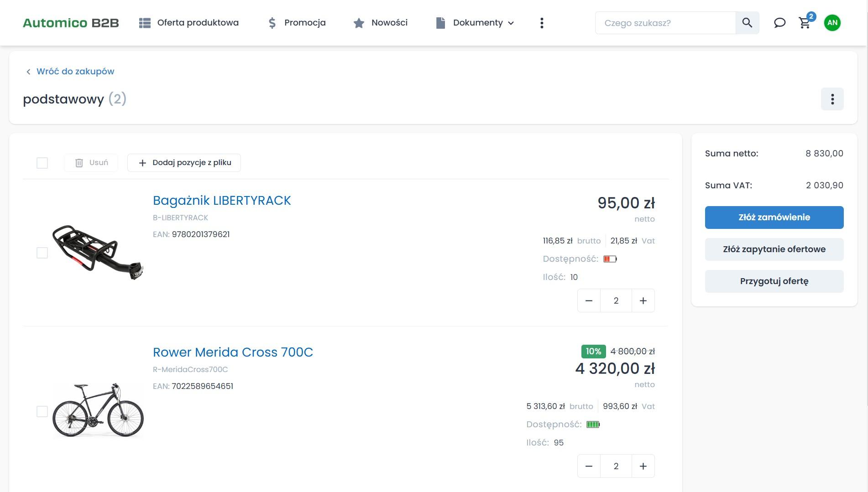Open the AN user avatar menu
Image resolution: width=868 pixels, height=492 pixels.
(x=832, y=23)
